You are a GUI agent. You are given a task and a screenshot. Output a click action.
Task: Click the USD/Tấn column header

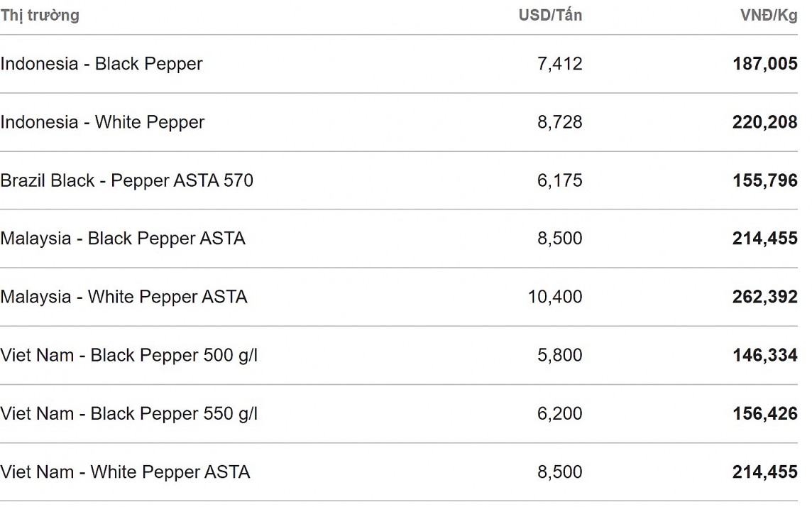coord(550,16)
